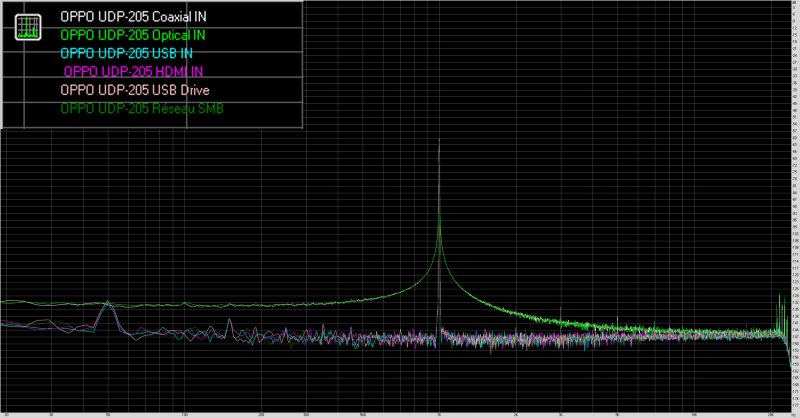Select the OPPO UDP-205 Réseau SMB legend entry
Screen dimensions: 800x418
pyautogui.click(x=142, y=109)
